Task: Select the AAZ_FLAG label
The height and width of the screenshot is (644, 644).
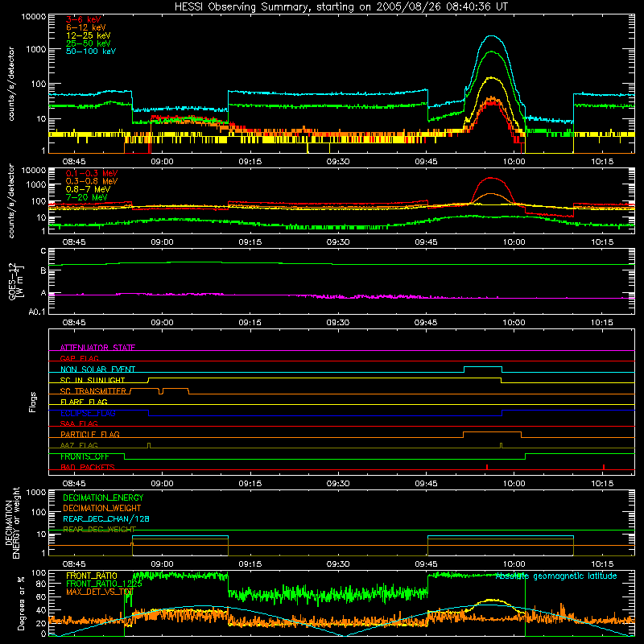Action: click(x=79, y=445)
